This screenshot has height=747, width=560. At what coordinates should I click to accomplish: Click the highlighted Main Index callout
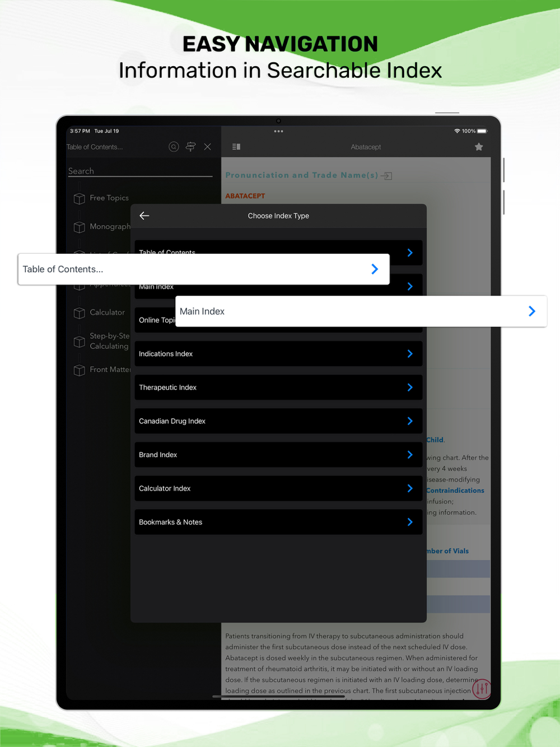pos(361,311)
